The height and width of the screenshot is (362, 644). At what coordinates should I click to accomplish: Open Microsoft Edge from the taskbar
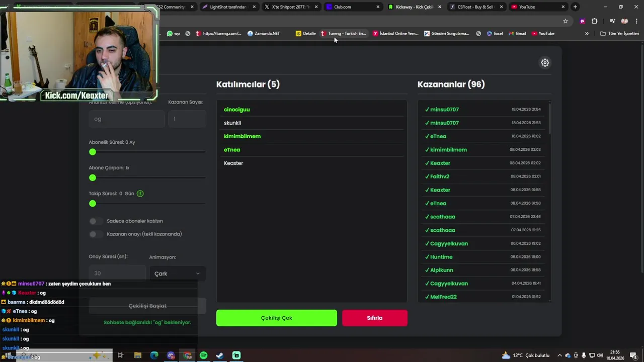tap(154, 355)
